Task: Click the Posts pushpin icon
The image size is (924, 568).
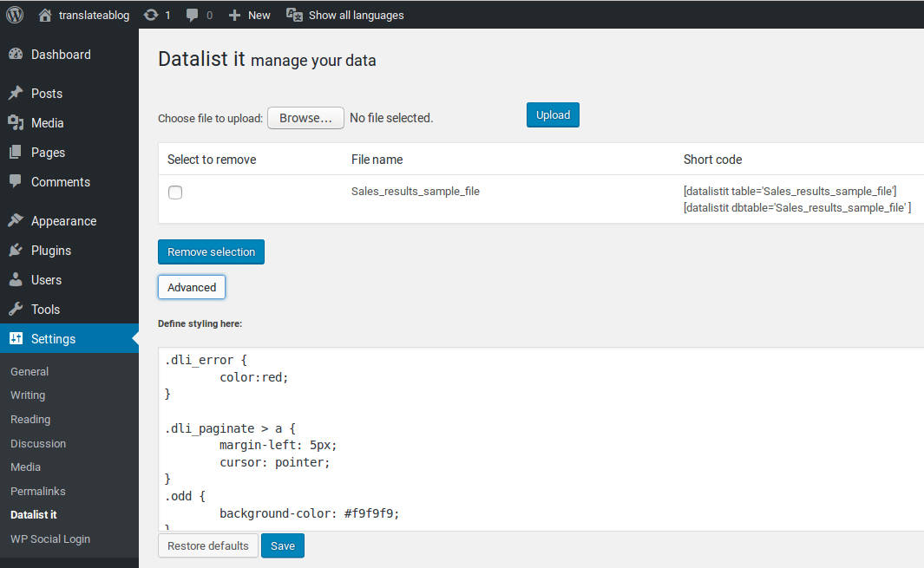Action: pyautogui.click(x=16, y=93)
